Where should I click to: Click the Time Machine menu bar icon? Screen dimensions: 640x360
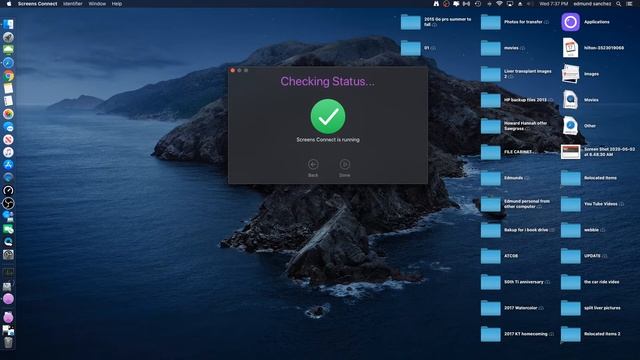(x=478, y=4)
